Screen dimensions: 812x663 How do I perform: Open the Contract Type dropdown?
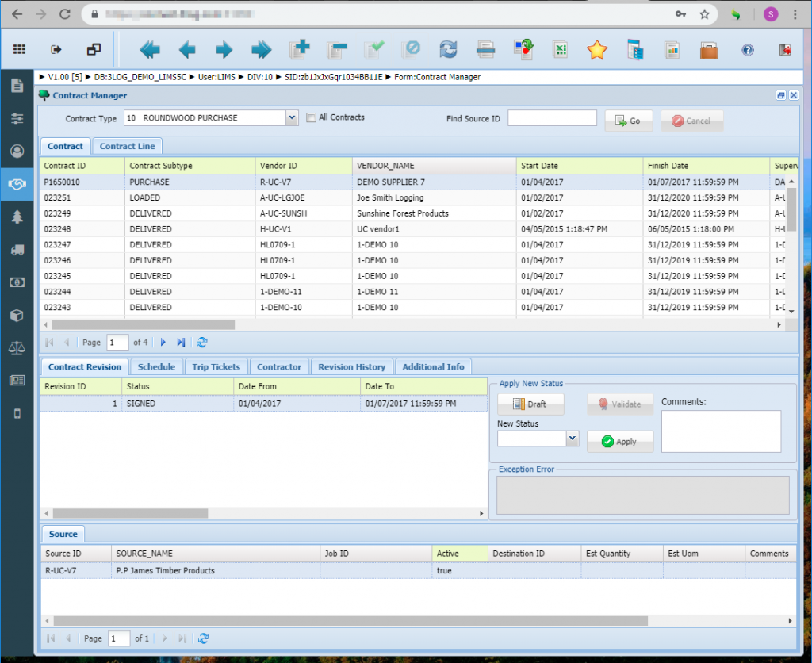pos(291,117)
